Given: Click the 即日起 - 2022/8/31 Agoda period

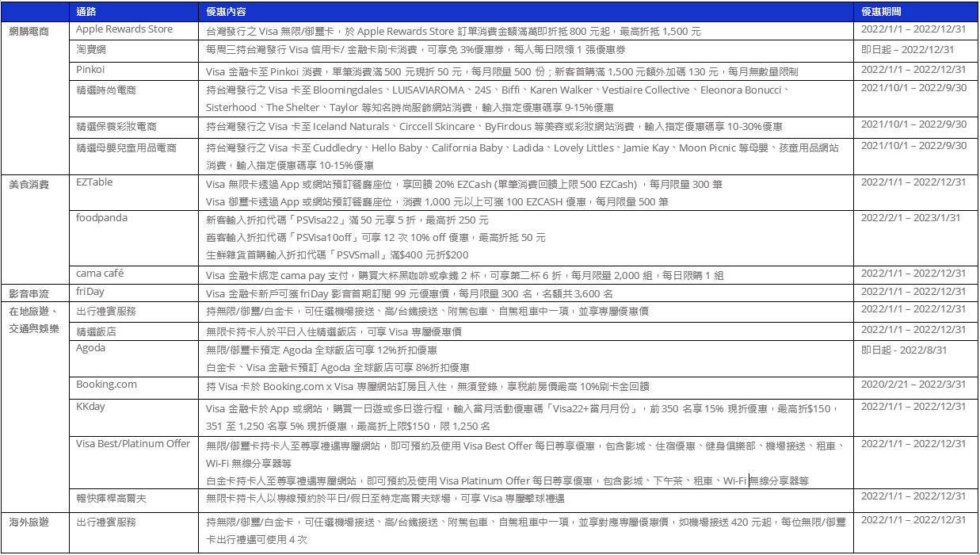Looking at the screenshot, I should (x=904, y=350).
